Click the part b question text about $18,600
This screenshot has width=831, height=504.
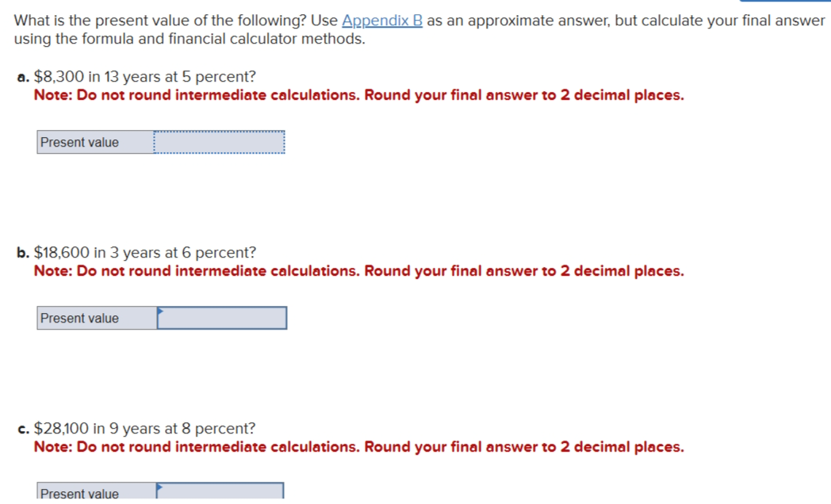(x=145, y=252)
